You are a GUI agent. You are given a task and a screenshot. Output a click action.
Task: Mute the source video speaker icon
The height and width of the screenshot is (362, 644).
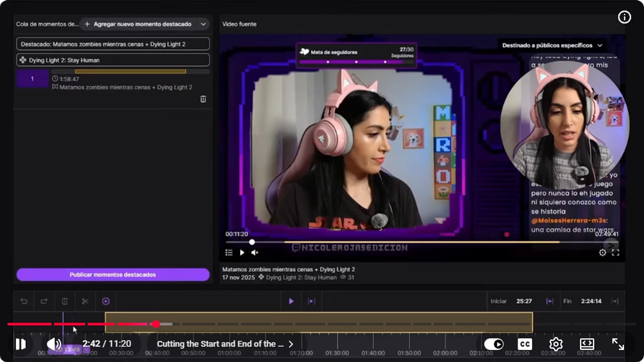(x=255, y=252)
